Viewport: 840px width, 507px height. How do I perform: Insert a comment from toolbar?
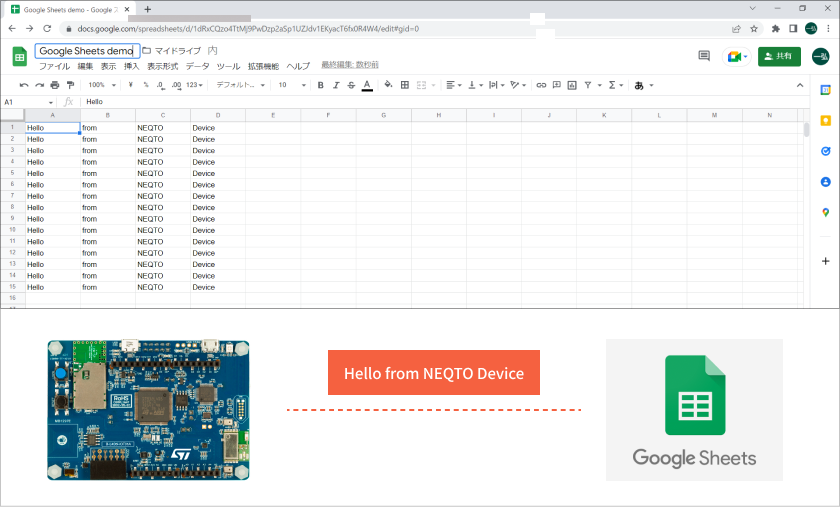(x=557, y=85)
